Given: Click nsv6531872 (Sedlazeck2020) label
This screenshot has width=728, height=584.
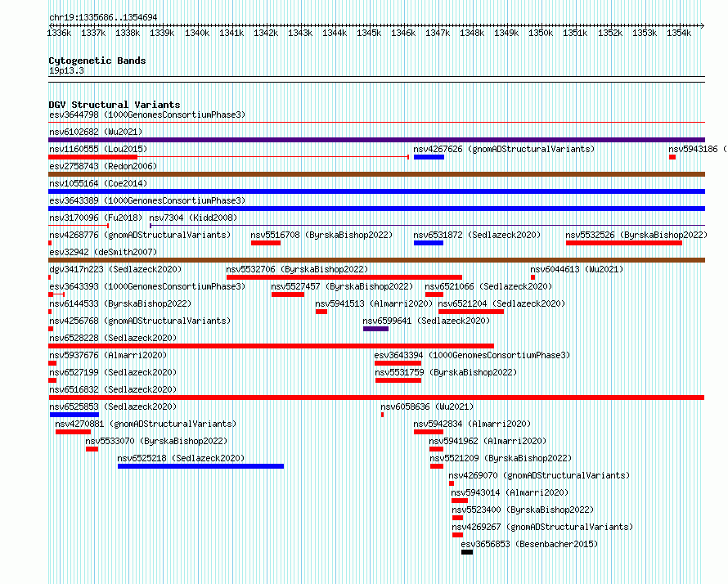Looking at the screenshot, I should (477, 235).
